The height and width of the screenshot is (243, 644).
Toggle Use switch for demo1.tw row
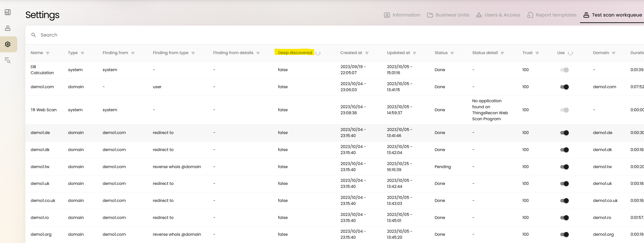coord(565,167)
